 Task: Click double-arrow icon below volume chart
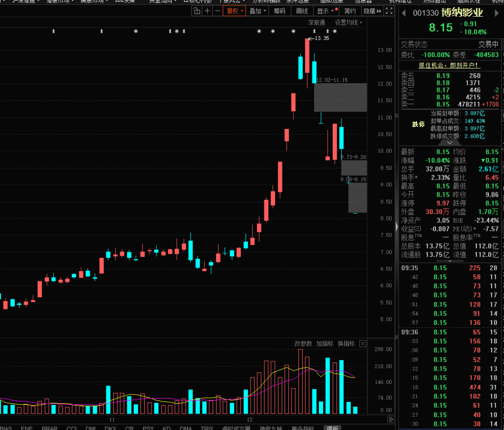(x=390, y=419)
